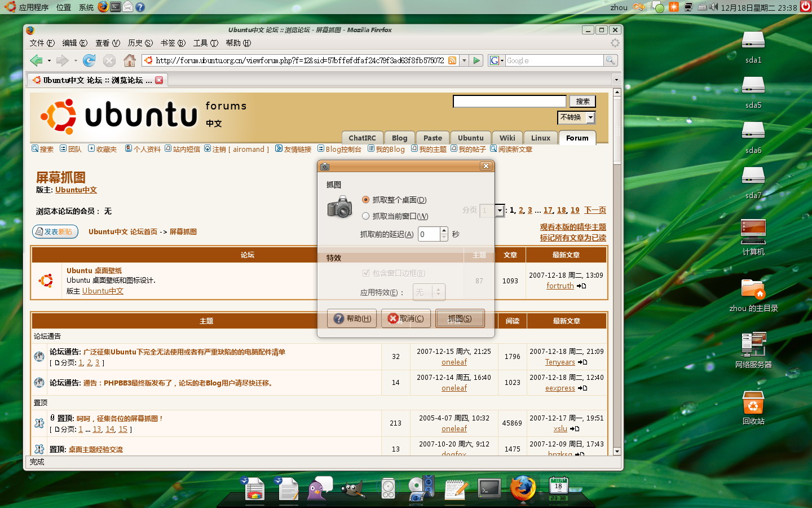Open the Firefox icon in the dock
The width and height of the screenshot is (812, 508).
(523, 489)
